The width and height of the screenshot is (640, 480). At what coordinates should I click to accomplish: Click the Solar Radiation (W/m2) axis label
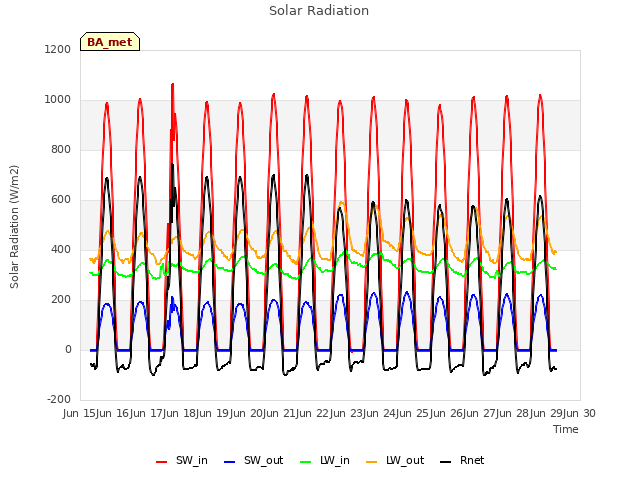pos(14,227)
